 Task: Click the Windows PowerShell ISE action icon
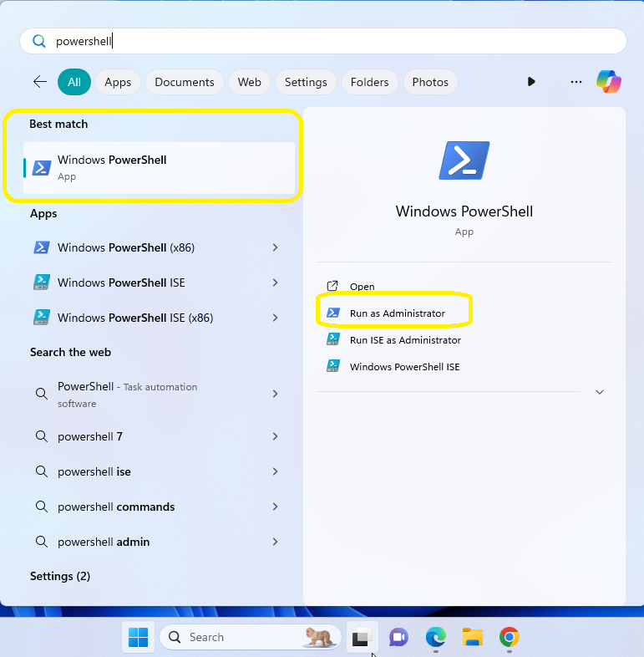[x=333, y=366]
